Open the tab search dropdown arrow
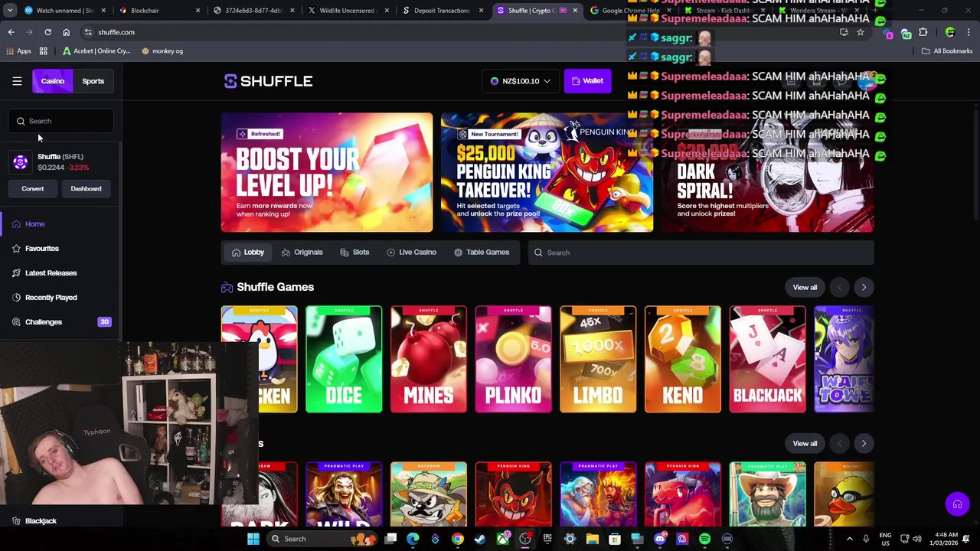Viewport: 980px width, 551px height. (x=10, y=11)
